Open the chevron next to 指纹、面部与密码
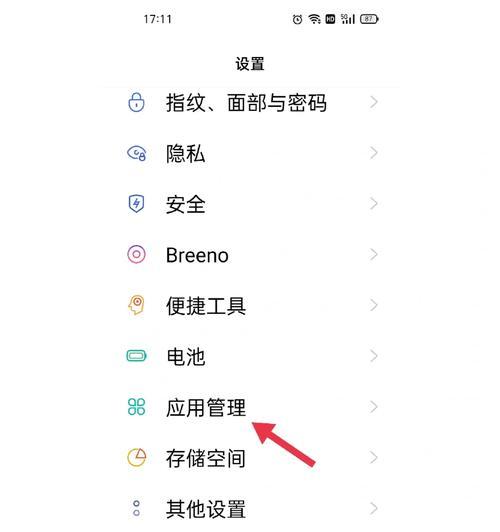The image size is (500, 532). coord(373,102)
